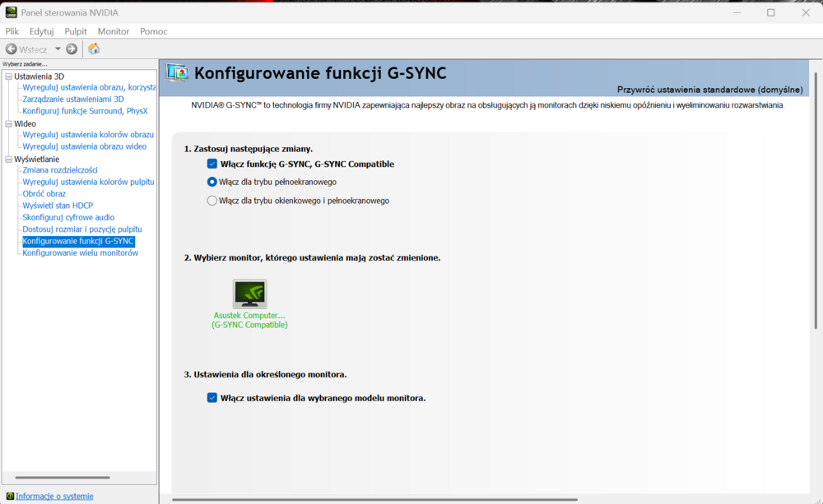Open Konfiguruj funkcje Surround, PhysX
The image size is (823, 504).
(x=85, y=111)
